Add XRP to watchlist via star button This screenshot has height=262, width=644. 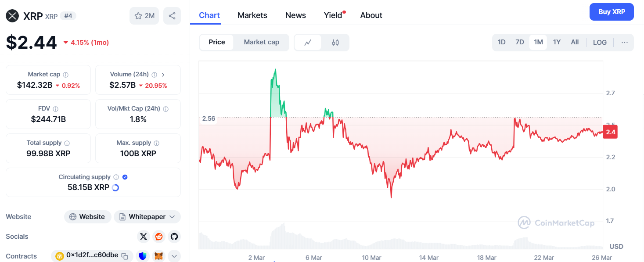pos(144,16)
